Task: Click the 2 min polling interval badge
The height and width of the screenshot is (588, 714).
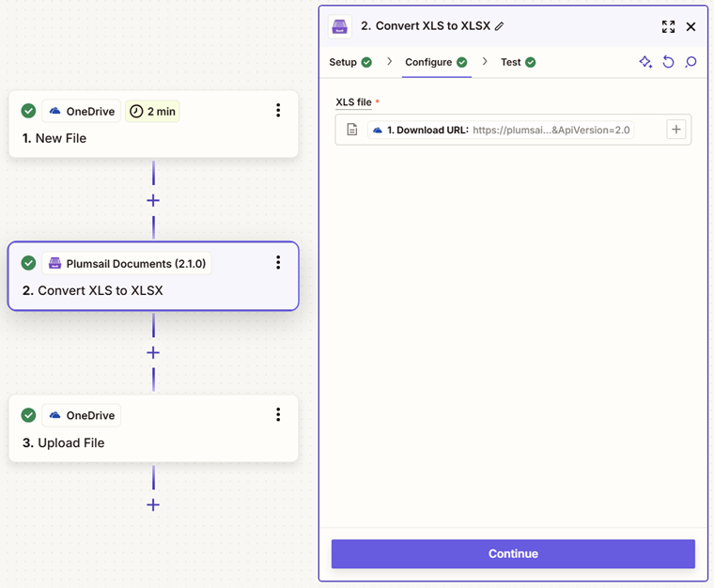Action: [152, 111]
